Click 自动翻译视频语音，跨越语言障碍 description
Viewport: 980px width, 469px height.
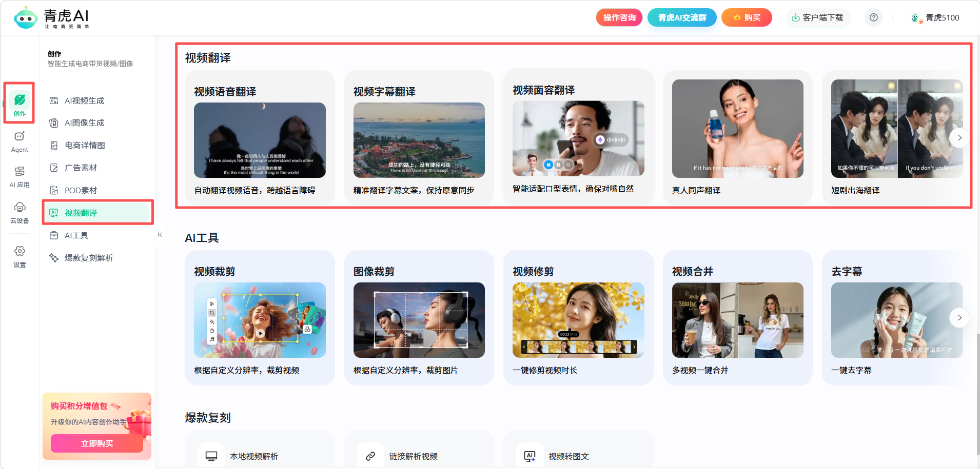[254, 190]
